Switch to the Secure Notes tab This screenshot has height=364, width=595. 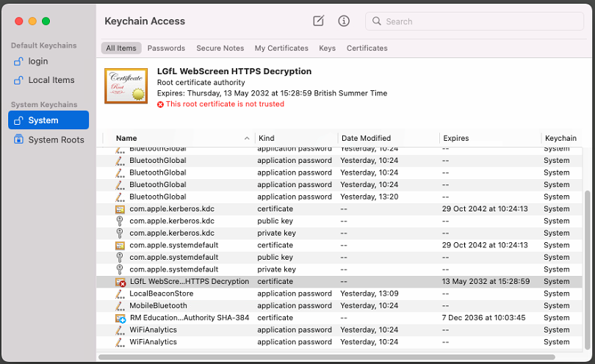220,48
